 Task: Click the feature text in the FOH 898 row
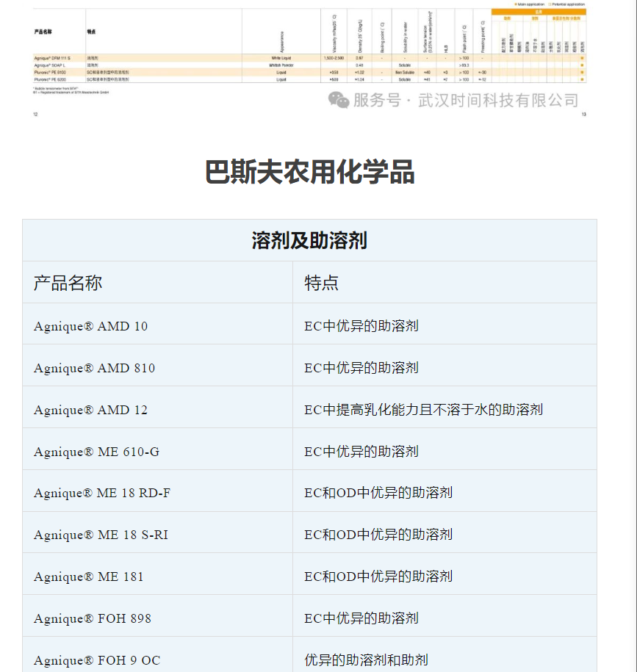[x=361, y=618]
